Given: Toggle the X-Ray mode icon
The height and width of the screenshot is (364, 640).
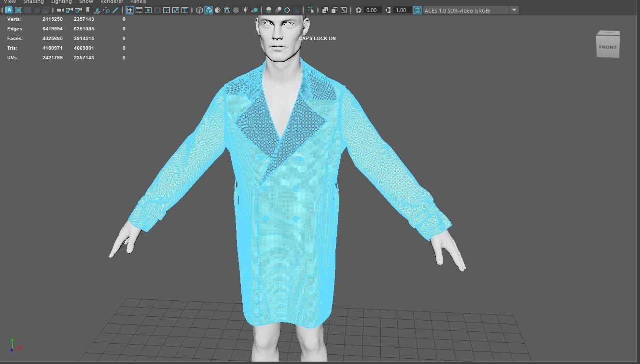Looking at the screenshot, I should click(x=325, y=10).
